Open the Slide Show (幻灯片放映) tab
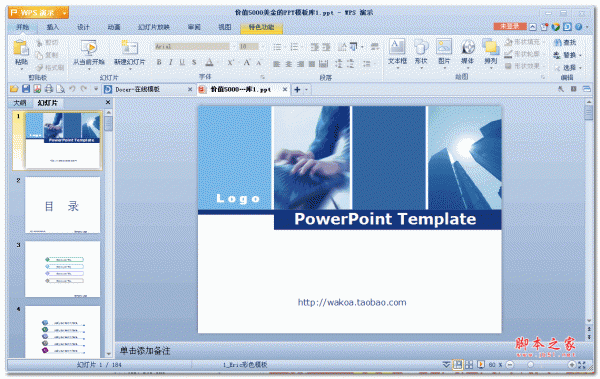 click(x=153, y=27)
